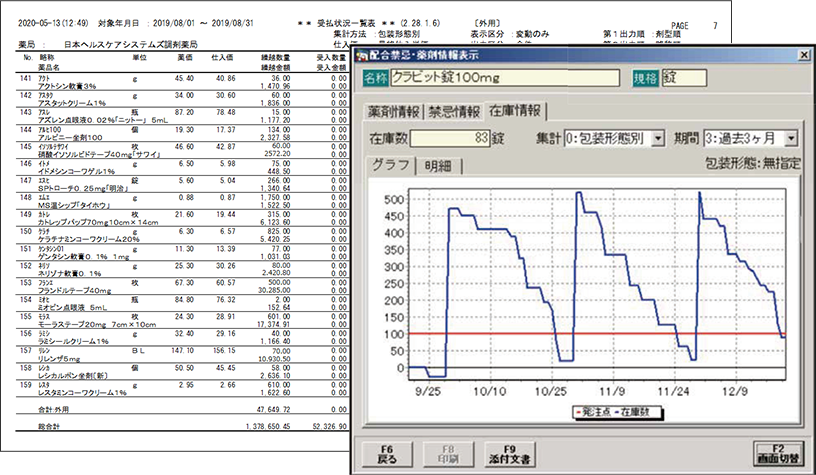Click レシカルボン坐剤(新) in the report
This screenshot has width=816, height=475.
tap(73, 376)
